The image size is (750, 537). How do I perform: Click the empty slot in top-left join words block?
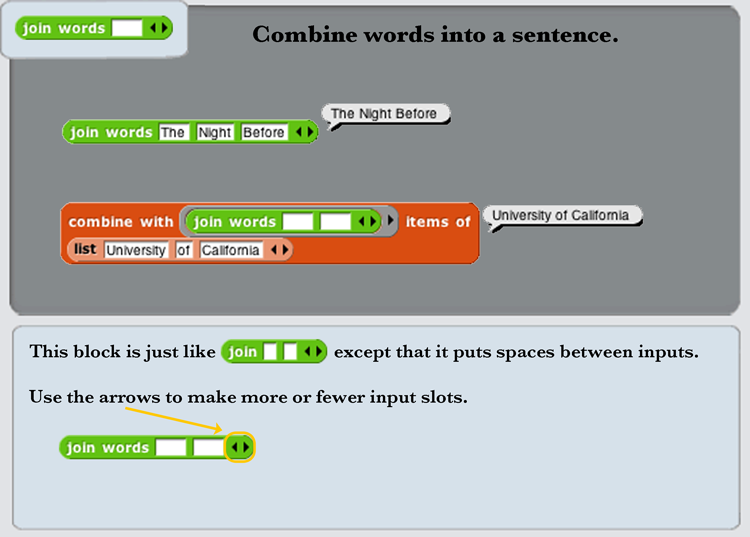pyautogui.click(x=127, y=29)
